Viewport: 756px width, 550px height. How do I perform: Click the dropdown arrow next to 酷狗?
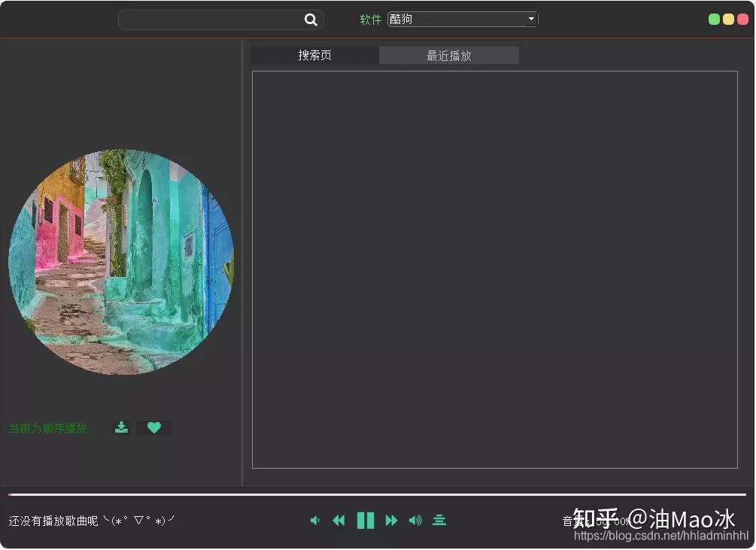tap(530, 19)
